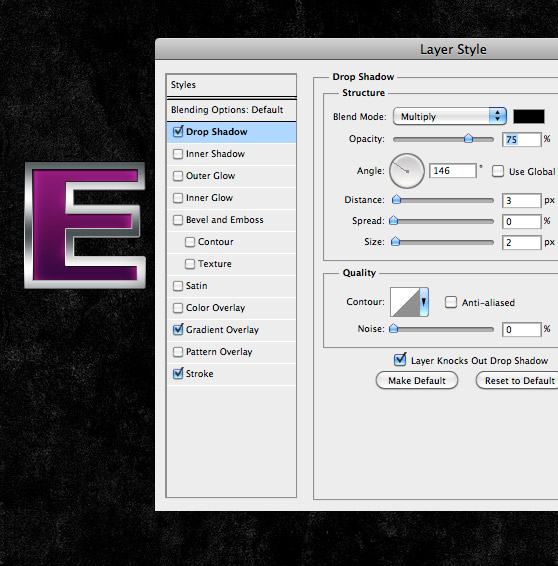Uncheck the Stroke checkbox
The width and height of the screenshot is (558, 566).
click(x=178, y=374)
